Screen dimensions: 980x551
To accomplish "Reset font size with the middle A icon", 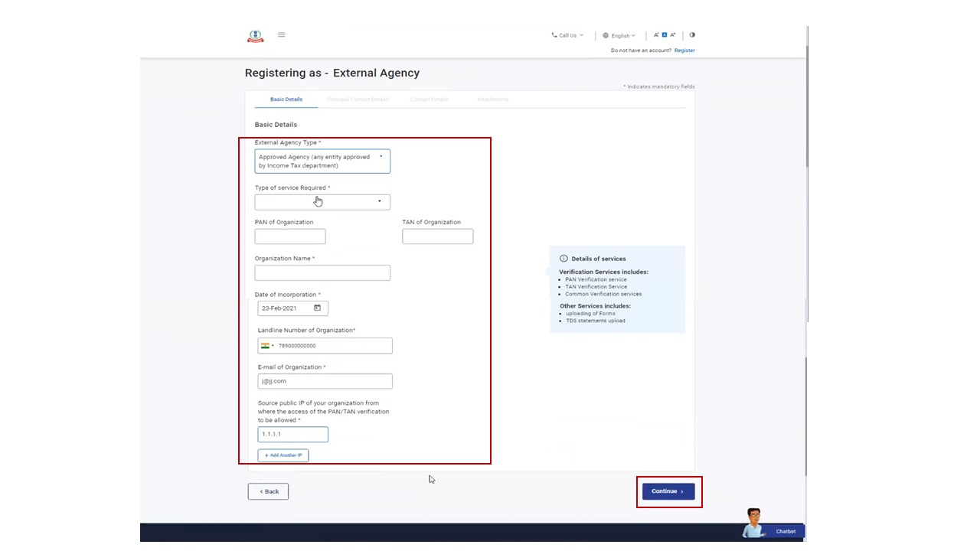I will pos(665,35).
